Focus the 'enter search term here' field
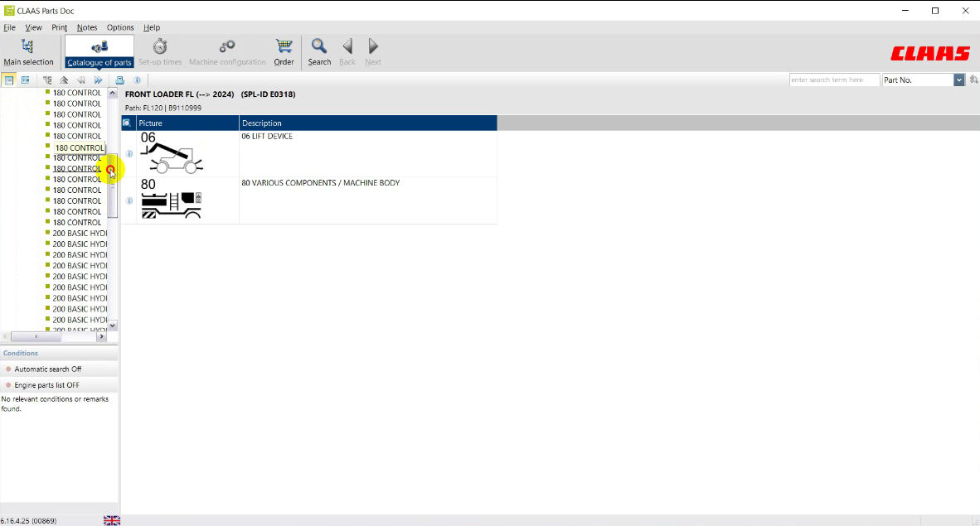Screen dimensions: 980x526 pyautogui.click(x=834, y=80)
